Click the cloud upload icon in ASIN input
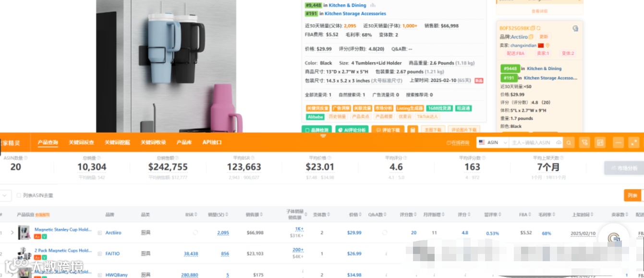This screenshot has width=644, height=278. click(559, 142)
